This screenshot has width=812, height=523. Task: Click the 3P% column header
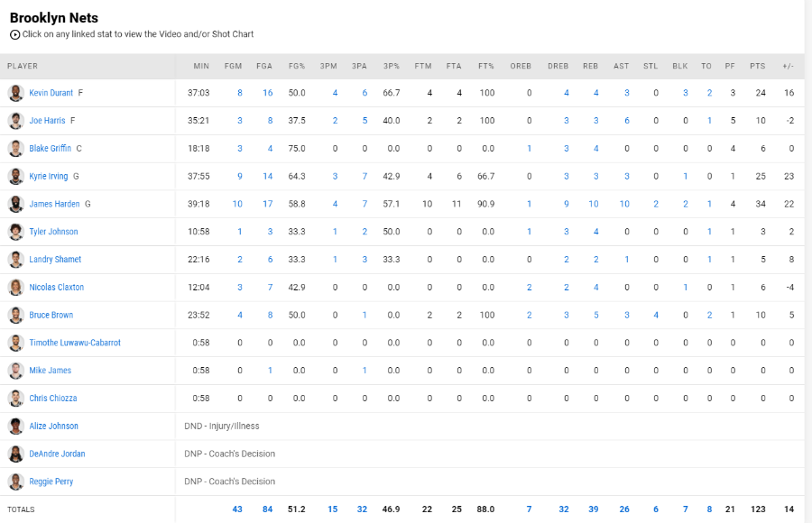[392, 67]
